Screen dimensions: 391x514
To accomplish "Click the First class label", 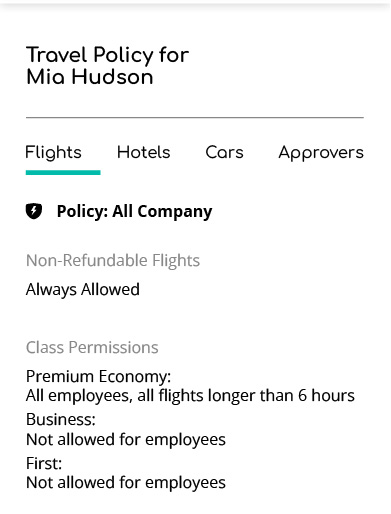I will 44,463.
